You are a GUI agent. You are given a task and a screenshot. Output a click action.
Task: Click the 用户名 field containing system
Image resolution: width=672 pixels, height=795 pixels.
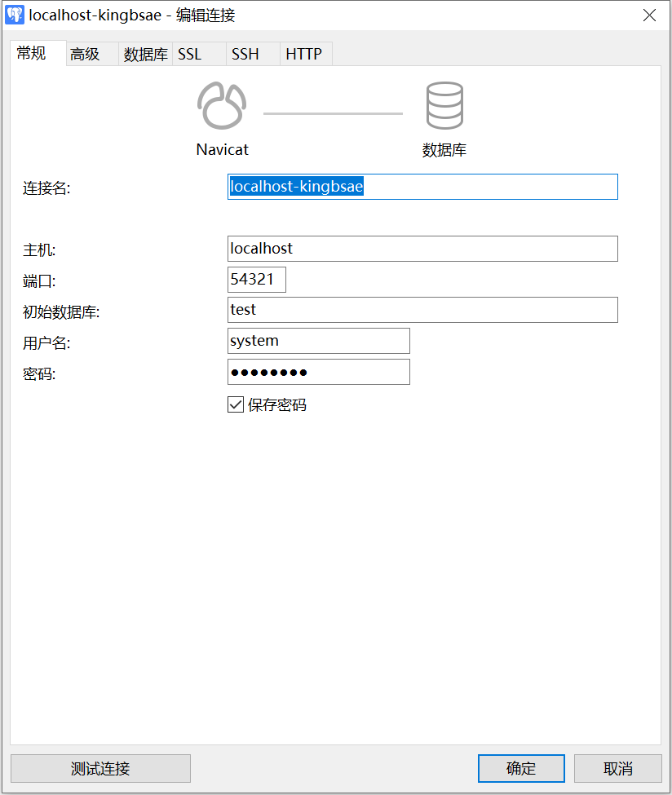click(x=319, y=341)
